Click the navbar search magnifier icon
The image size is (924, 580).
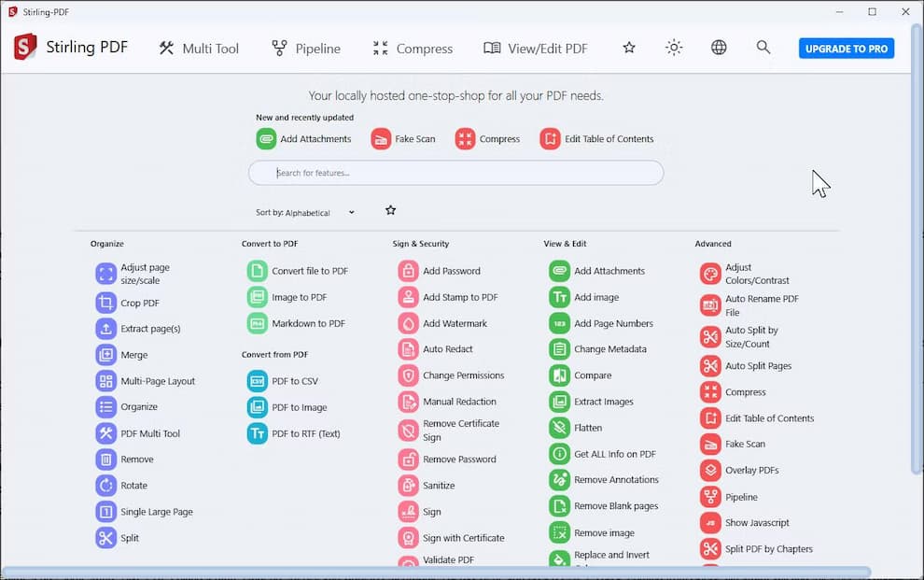tap(763, 47)
